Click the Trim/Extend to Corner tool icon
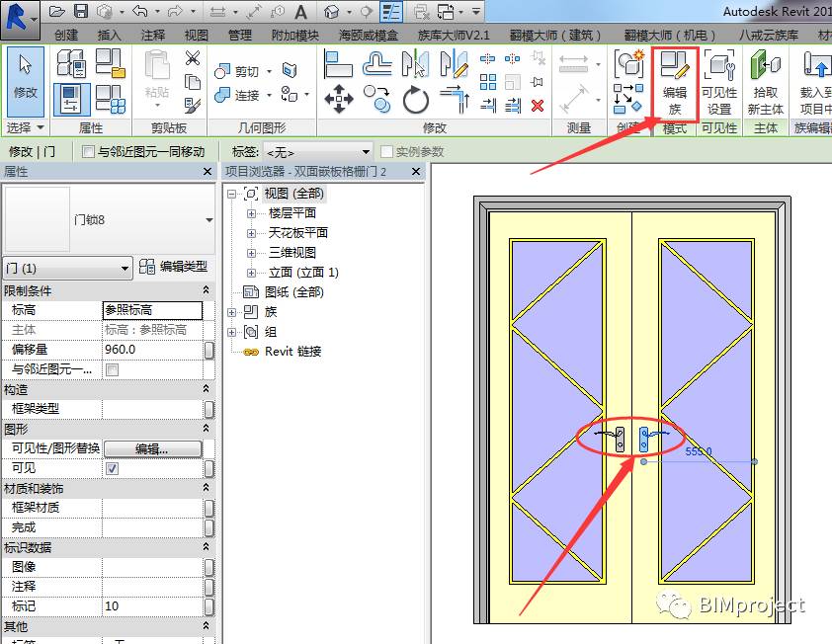832x644 pixels. click(455, 99)
